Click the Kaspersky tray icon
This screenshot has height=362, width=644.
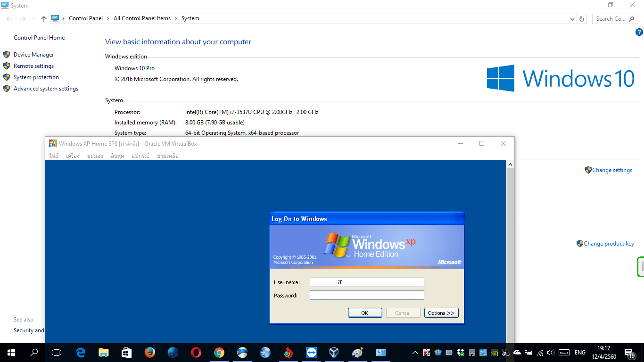tap(427, 352)
